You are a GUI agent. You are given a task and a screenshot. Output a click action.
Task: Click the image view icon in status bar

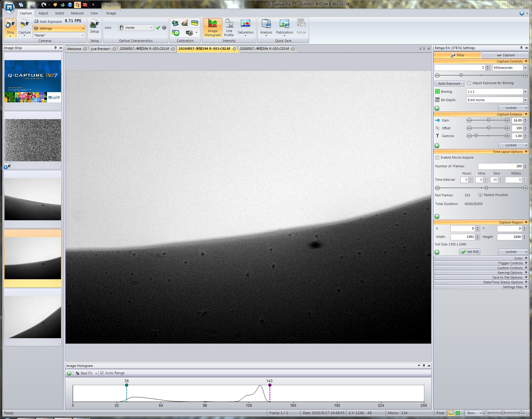point(451,413)
